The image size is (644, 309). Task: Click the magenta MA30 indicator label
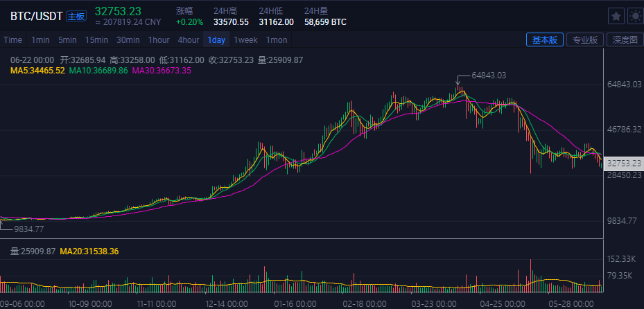coord(162,71)
